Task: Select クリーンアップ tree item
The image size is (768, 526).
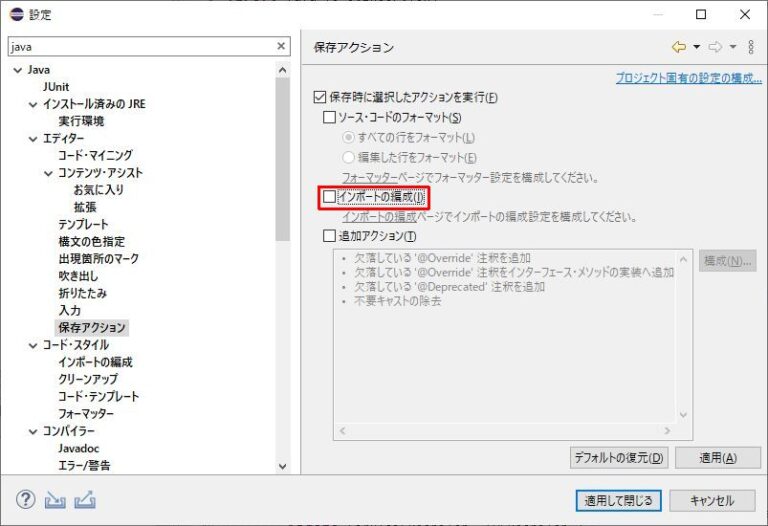Action: click(88, 379)
